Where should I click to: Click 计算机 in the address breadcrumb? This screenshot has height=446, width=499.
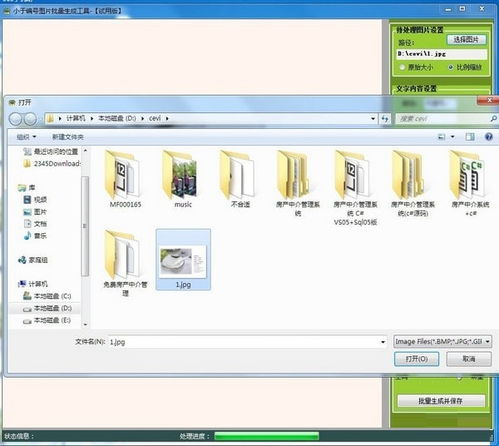76,118
